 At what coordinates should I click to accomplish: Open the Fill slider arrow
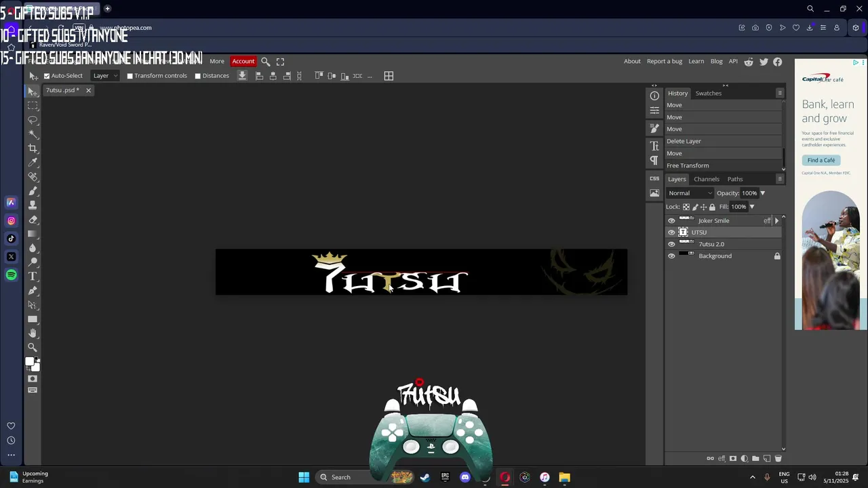tap(751, 207)
